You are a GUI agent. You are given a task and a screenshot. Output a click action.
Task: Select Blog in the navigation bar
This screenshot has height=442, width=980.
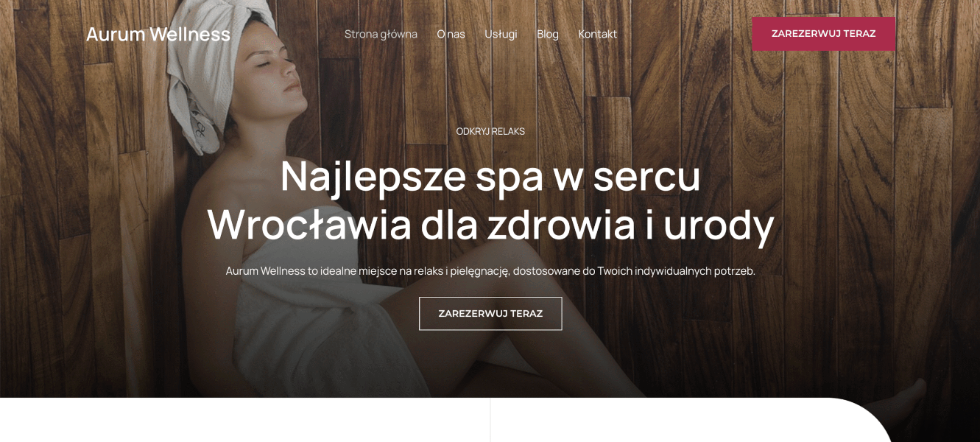pyautogui.click(x=548, y=34)
